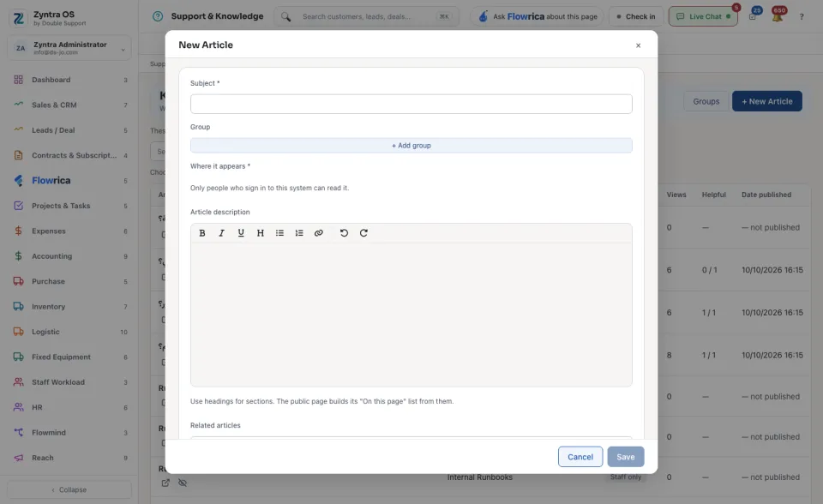Click the Zyntra OS logo
823x504 pixels.
tap(19, 18)
